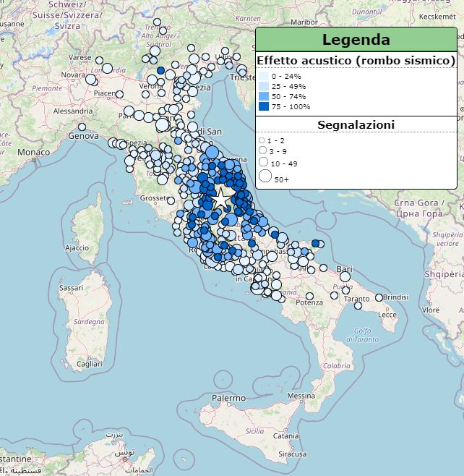
Task: Select the dark blue marker on Gargano peninsula
Action: [x=315, y=244]
